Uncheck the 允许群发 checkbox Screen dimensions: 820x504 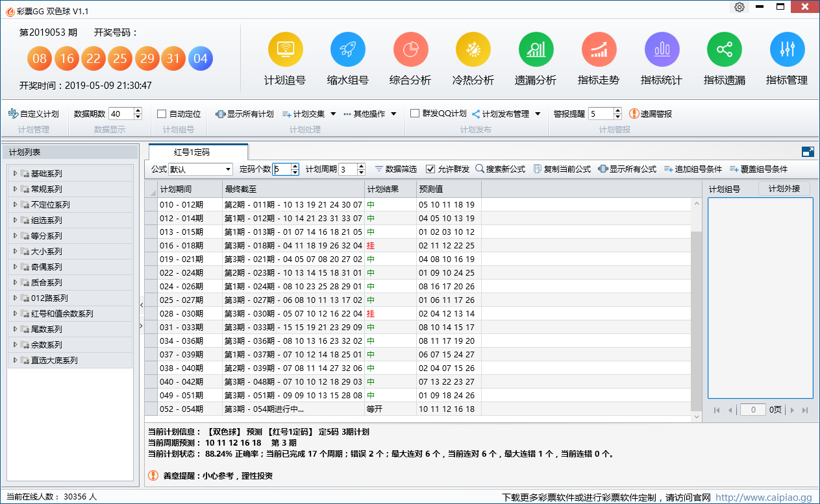tap(430, 169)
